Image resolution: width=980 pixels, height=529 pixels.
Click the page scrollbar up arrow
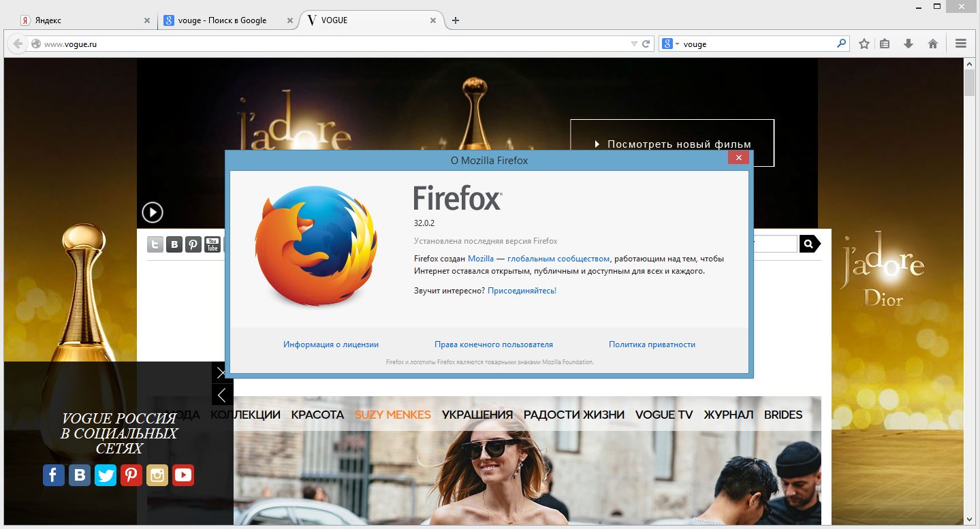[x=970, y=63]
